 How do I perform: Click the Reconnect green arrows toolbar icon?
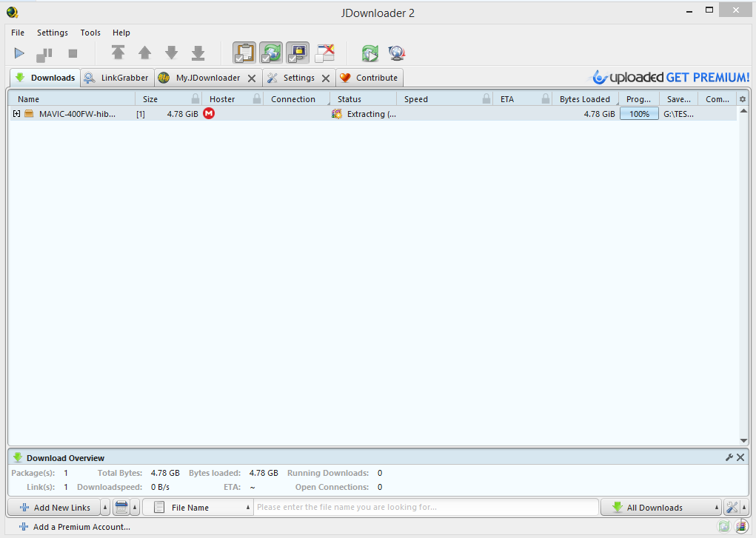point(370,53)
